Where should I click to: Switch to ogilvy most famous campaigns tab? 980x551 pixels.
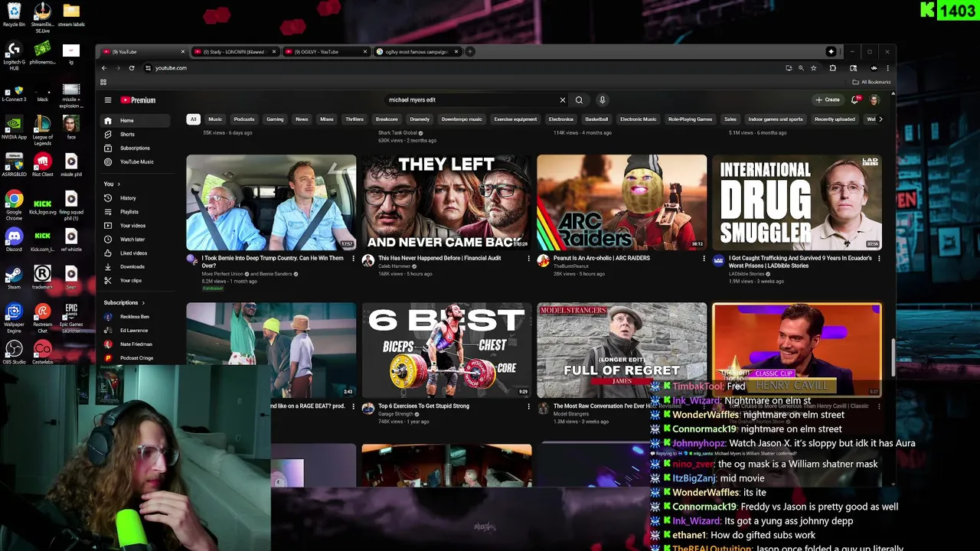point(417,52)
